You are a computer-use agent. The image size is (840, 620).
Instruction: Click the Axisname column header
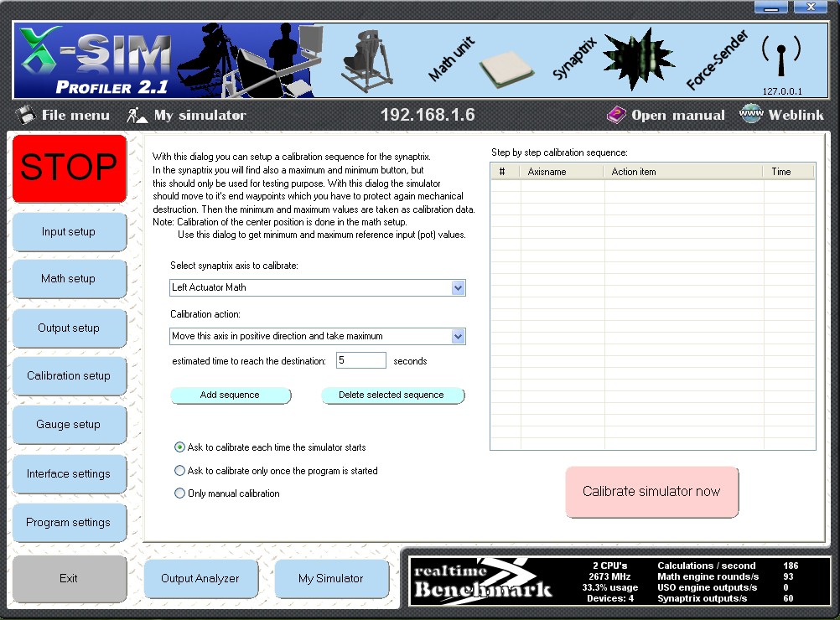(562, 172)
